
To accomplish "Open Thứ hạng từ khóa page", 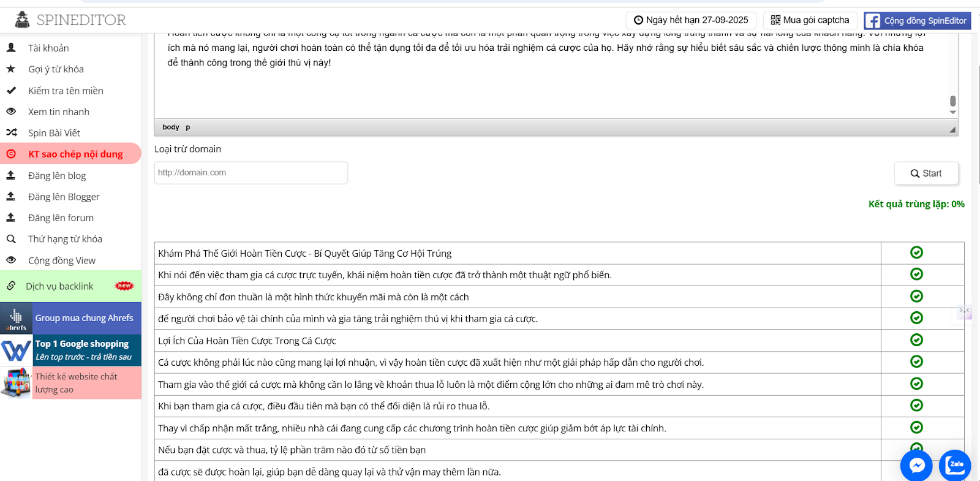I will click(x=65, y=239).
